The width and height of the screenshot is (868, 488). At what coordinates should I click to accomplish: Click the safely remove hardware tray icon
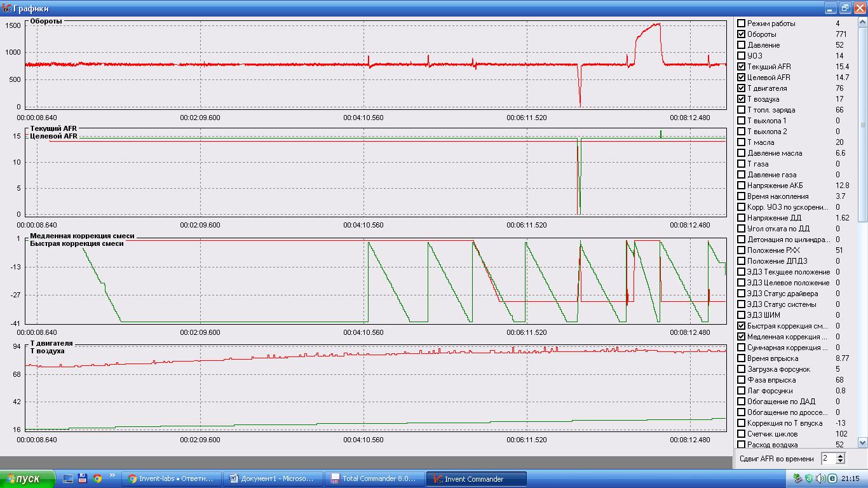797,478
